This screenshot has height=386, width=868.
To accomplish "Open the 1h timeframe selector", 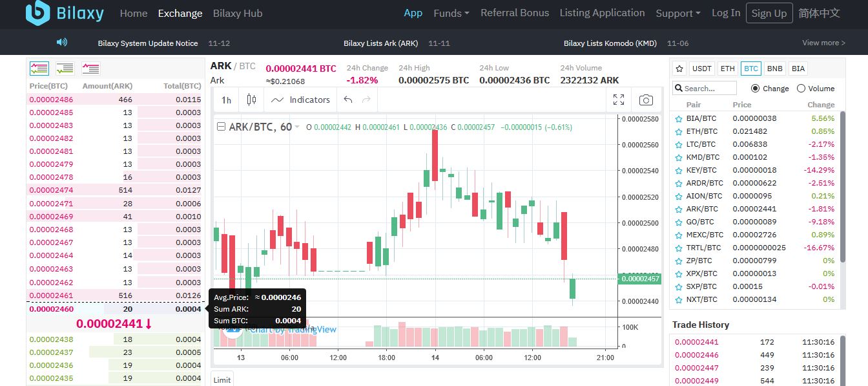I will pyautogui.click(x=225, y=100).
